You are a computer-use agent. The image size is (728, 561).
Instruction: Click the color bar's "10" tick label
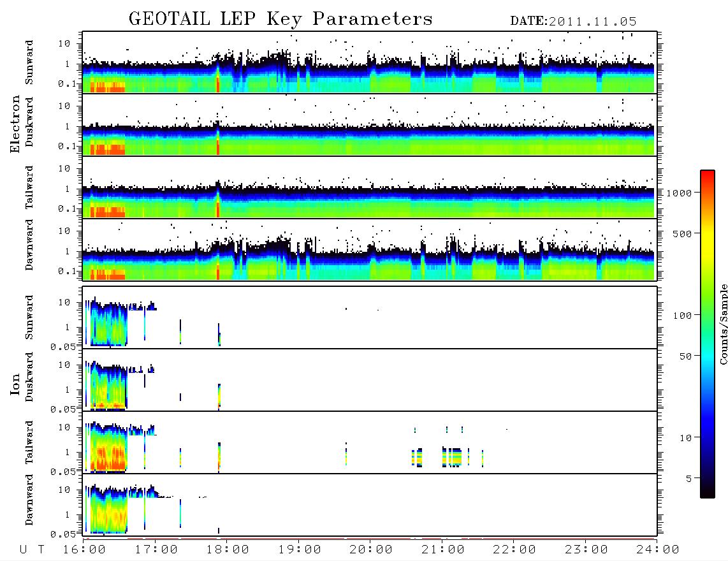685,438
